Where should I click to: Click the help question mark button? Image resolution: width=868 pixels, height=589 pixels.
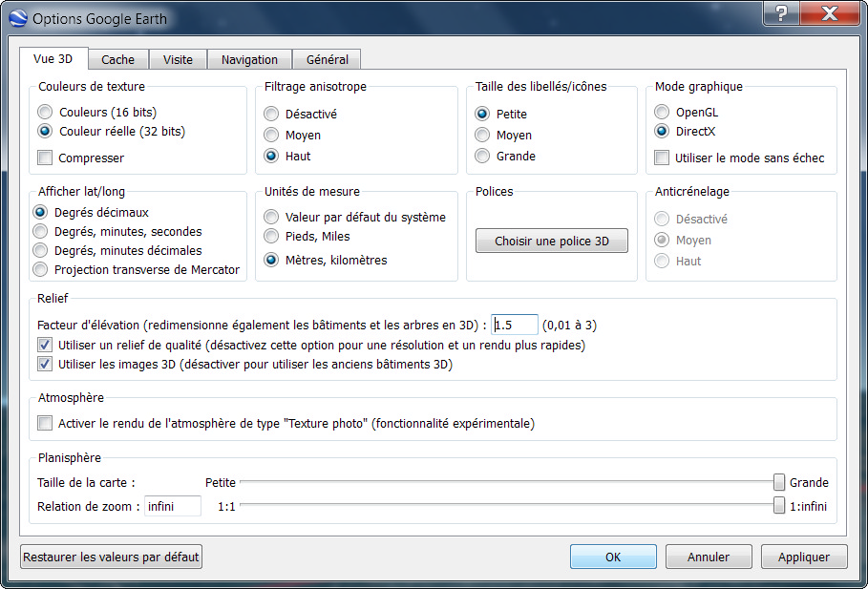click(781, 12)
